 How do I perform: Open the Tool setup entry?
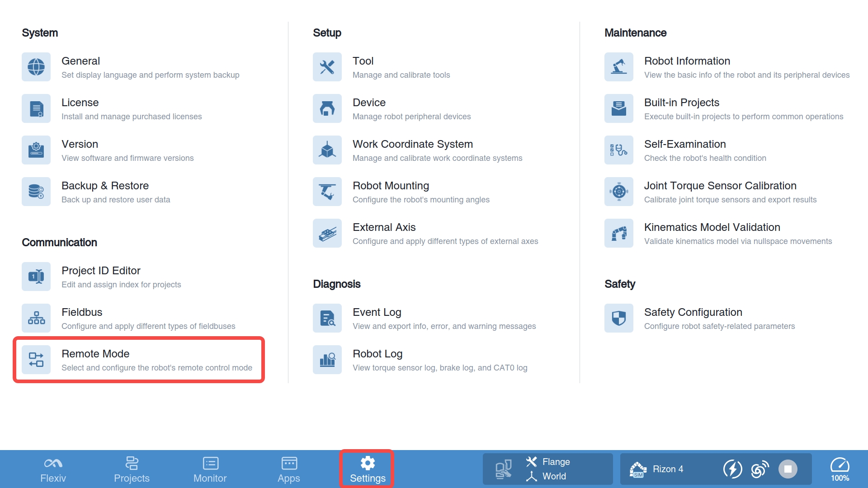[x=382, y=67]
